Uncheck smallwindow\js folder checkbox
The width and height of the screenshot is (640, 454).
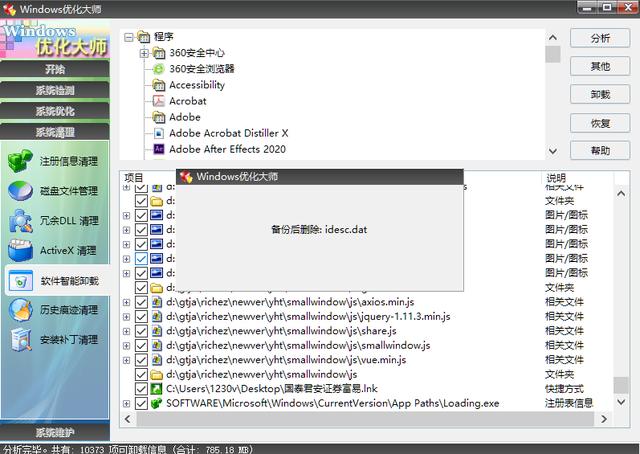point(141,374)
